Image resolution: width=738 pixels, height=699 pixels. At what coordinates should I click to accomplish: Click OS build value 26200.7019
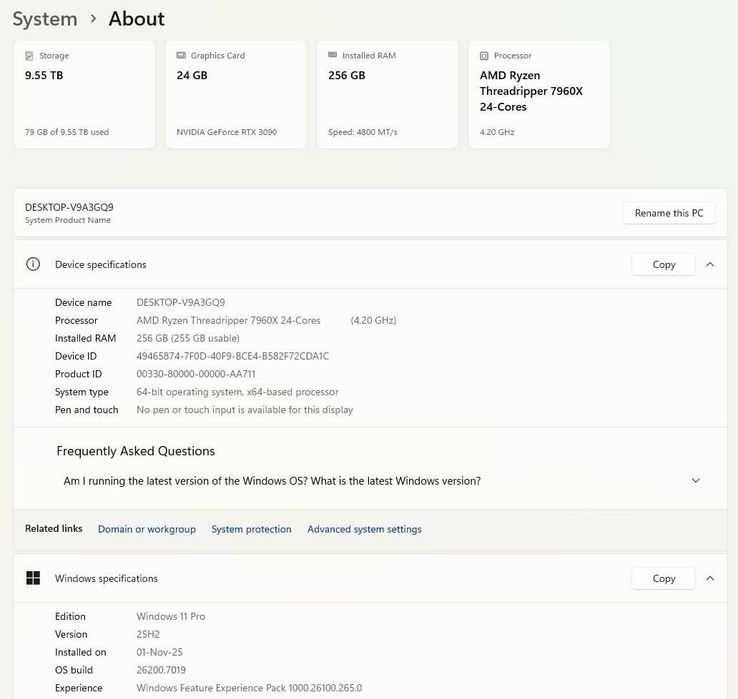coord(161,670)
